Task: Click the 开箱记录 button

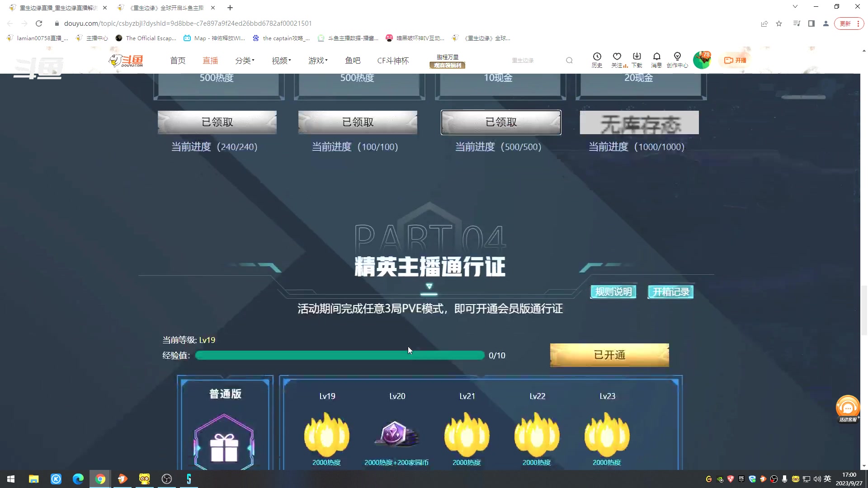Action: 671,292
